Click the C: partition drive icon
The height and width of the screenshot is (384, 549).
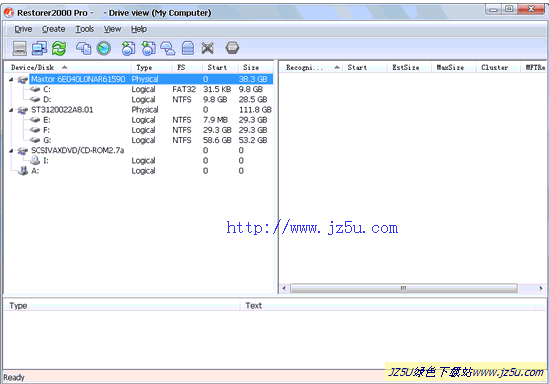pyautogui.click(x=35, y=89)
